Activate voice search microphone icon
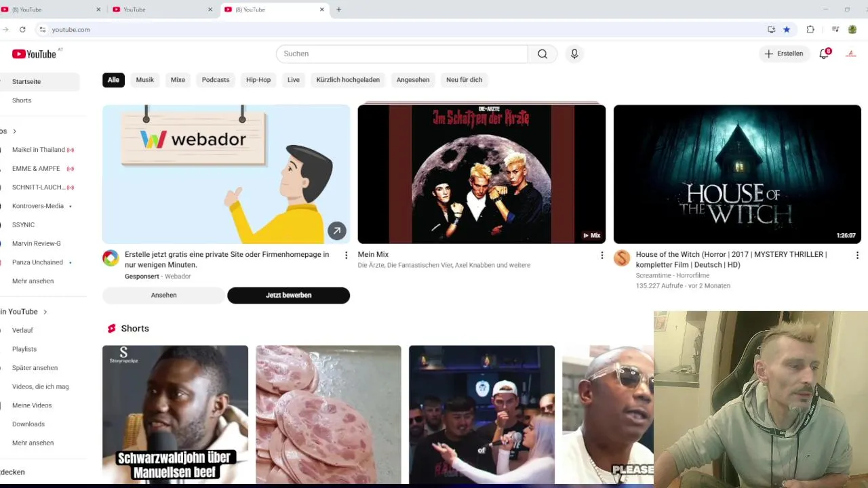The width and height of the screenshot is (868, 488). (x=574, y=54)
